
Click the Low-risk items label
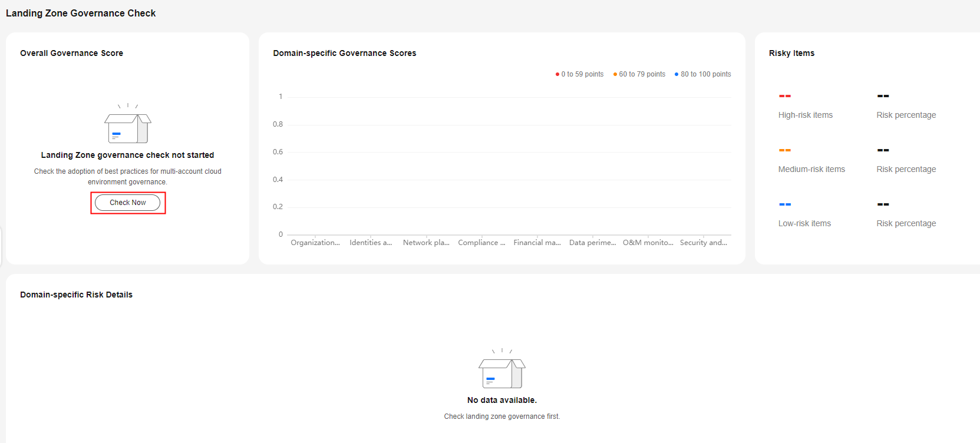804,224
